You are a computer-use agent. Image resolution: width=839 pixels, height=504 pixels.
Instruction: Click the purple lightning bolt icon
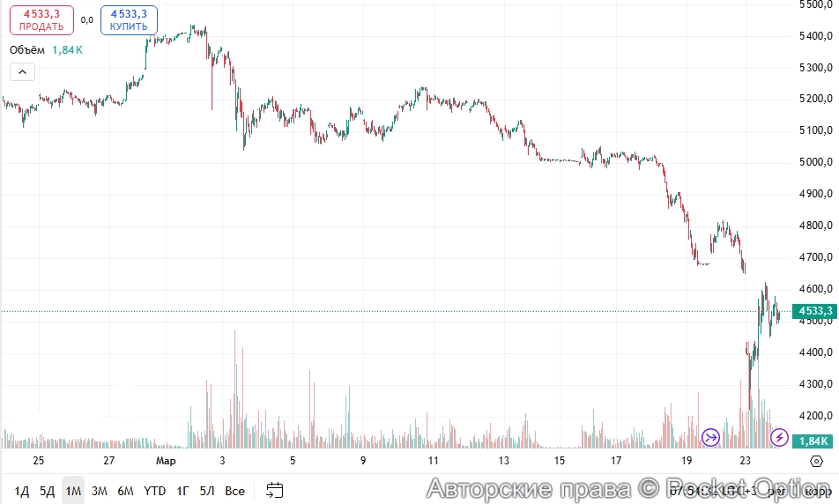(779, 437)
